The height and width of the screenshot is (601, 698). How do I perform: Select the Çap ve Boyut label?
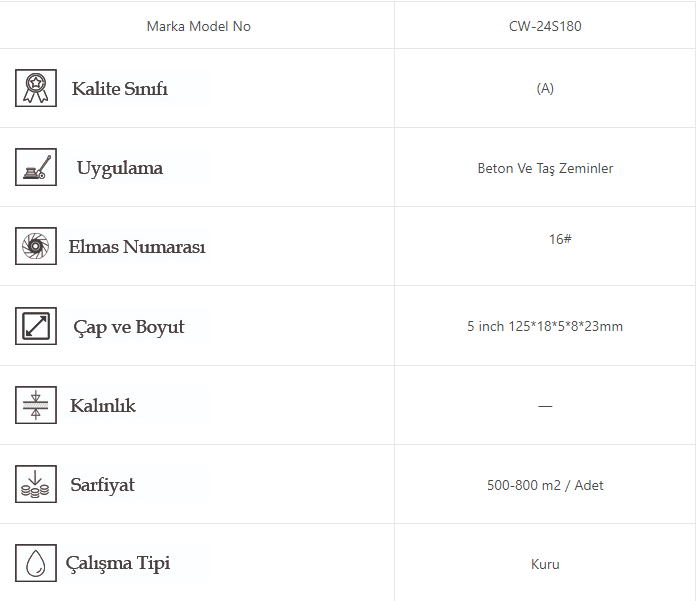129,327
